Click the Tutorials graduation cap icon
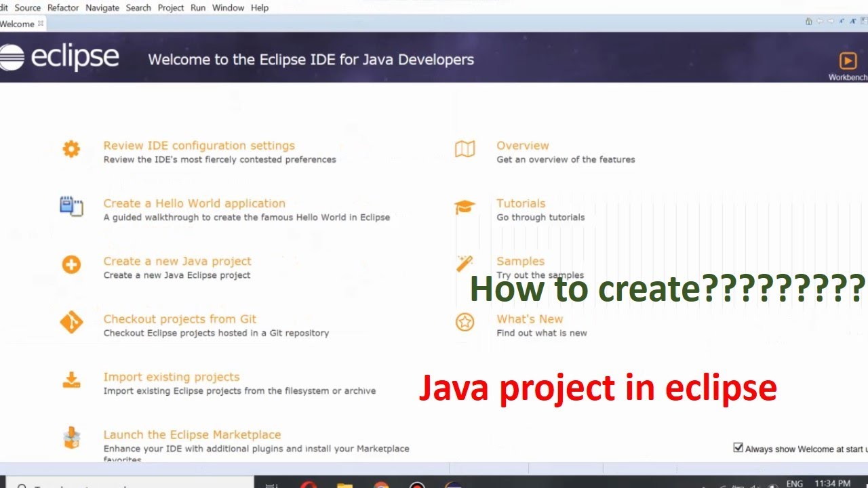This screenshot has height=488, width=868. (x=465, y=207)
